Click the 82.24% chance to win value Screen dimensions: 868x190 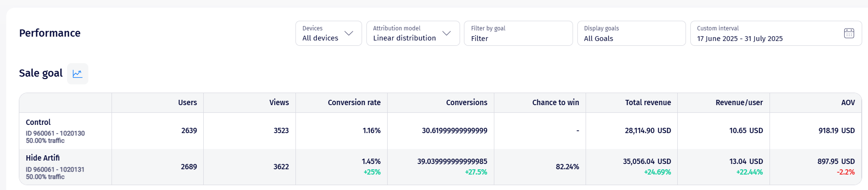567,167
